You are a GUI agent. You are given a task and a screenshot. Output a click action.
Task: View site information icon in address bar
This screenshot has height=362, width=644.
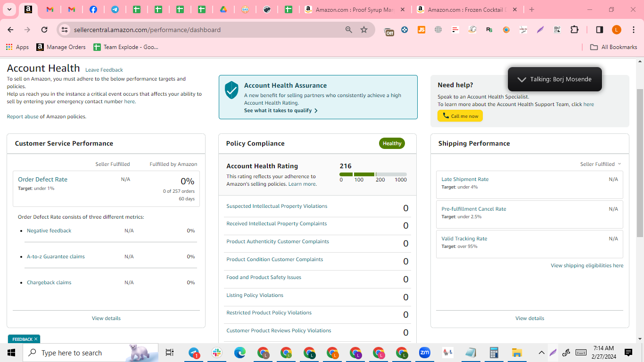tap(65, 30)
